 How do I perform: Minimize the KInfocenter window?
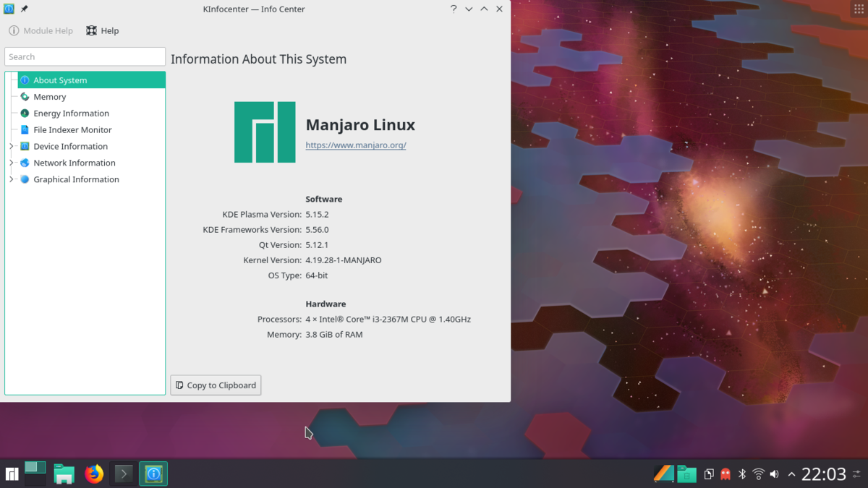pos(469,9)
